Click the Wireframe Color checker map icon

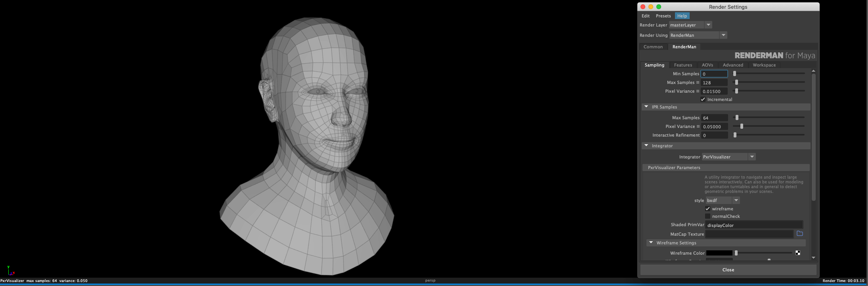tap(797, 253)
